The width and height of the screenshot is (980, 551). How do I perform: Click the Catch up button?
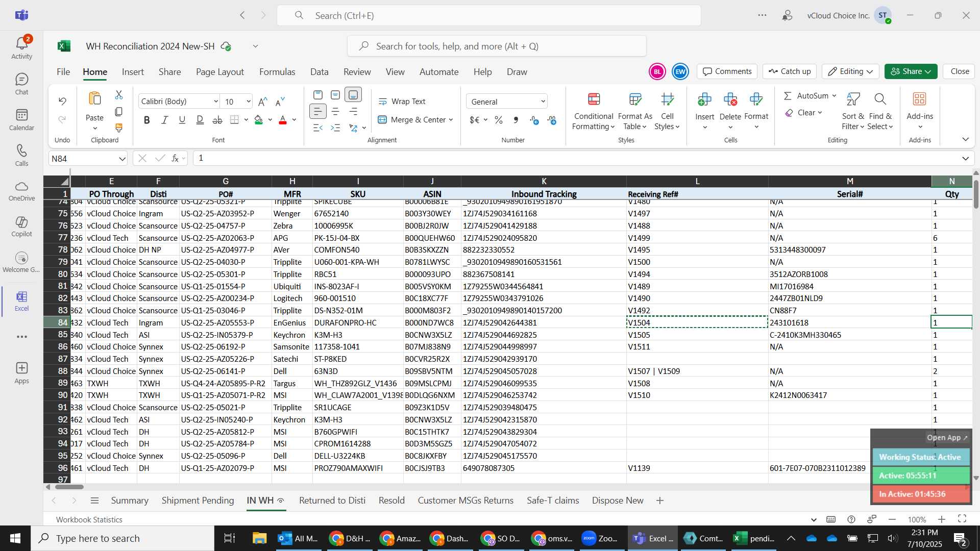click(x=790, y=71)
